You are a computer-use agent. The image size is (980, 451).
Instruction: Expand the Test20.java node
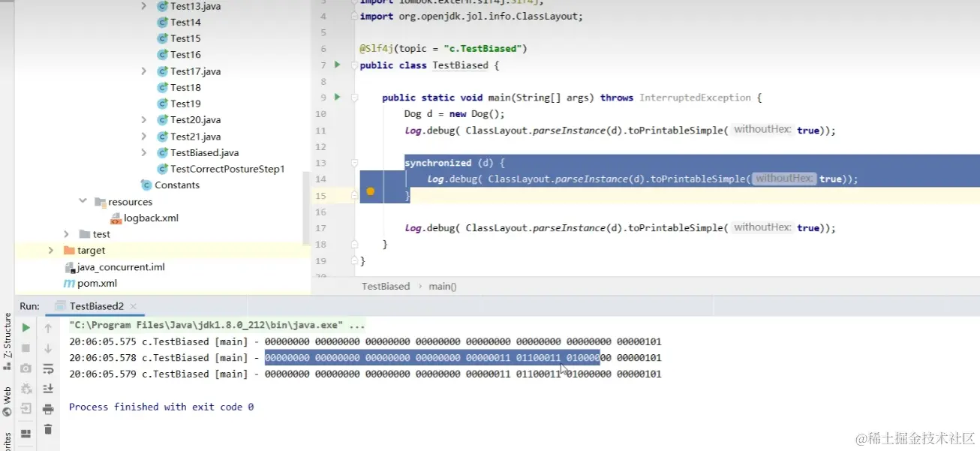click(x=144, y=120)
